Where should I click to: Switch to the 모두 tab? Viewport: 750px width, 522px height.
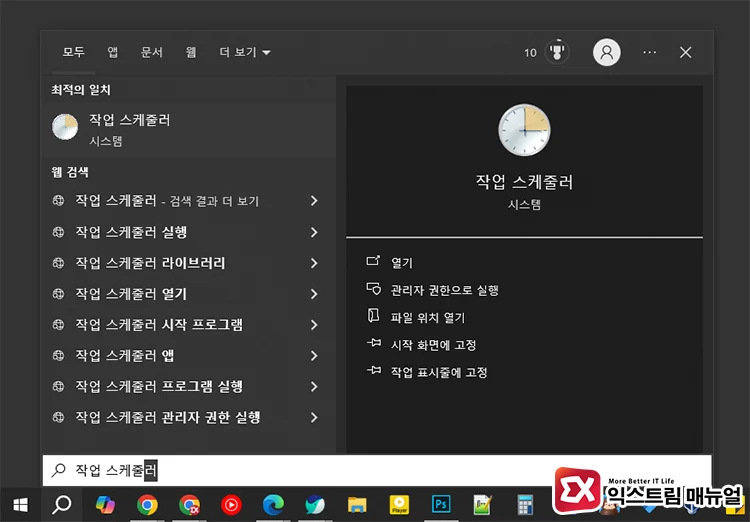click(x=73, y=52)
